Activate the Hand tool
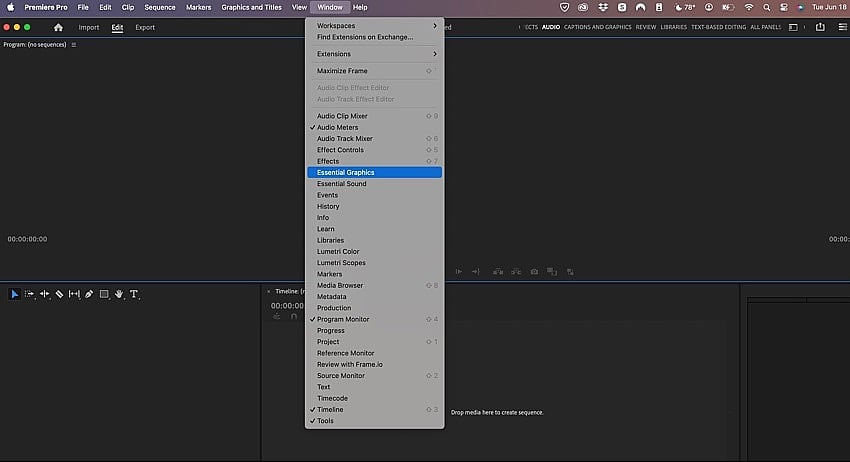 (119, 294)
